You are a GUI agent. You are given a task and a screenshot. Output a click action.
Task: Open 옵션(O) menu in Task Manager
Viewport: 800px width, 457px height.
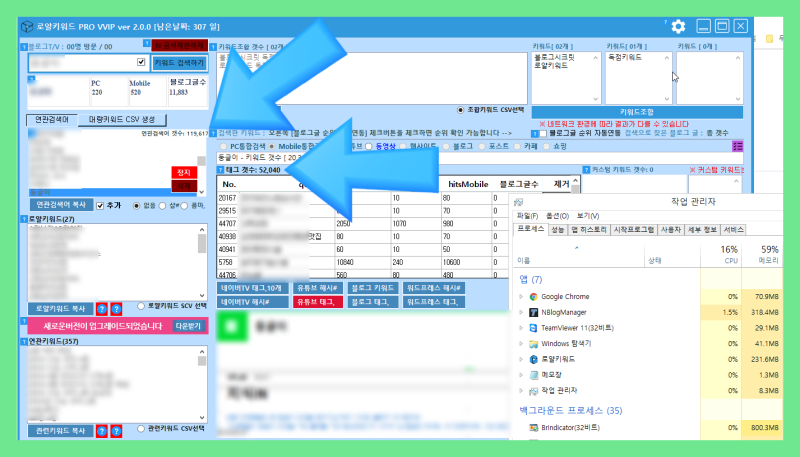pyautogui.click(x=557, y=216)
